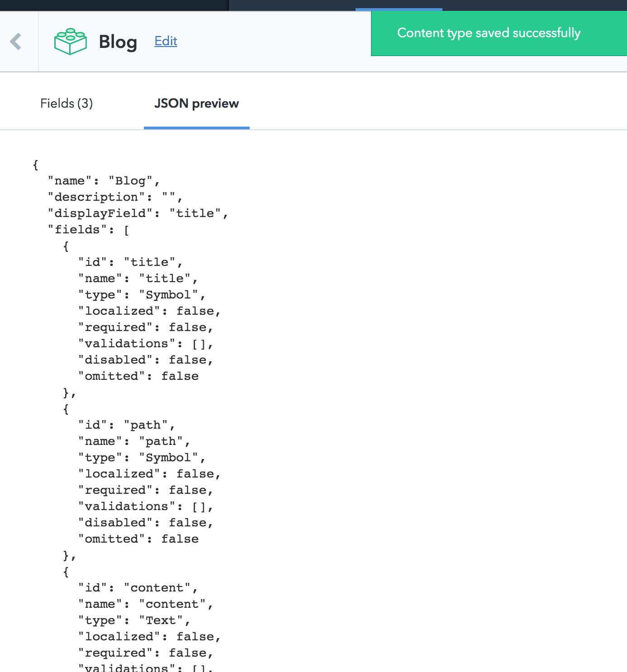Click the Blog title heading

point(118,42)
